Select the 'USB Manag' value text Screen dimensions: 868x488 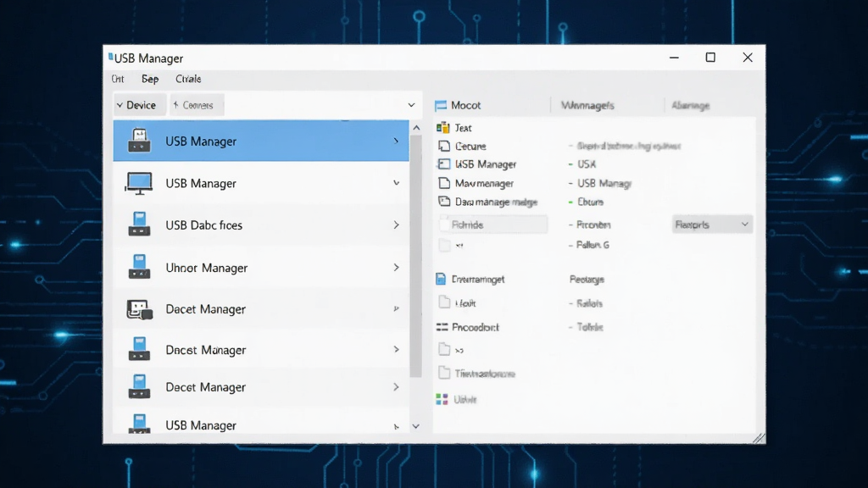coord(604,183)
